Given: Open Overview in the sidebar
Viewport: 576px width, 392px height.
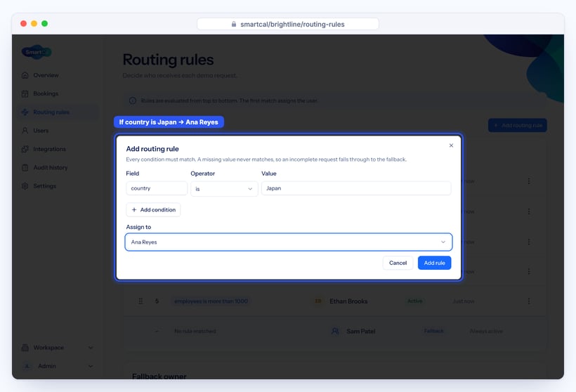Looking at the screenshot, I should (x=58, y=75).
